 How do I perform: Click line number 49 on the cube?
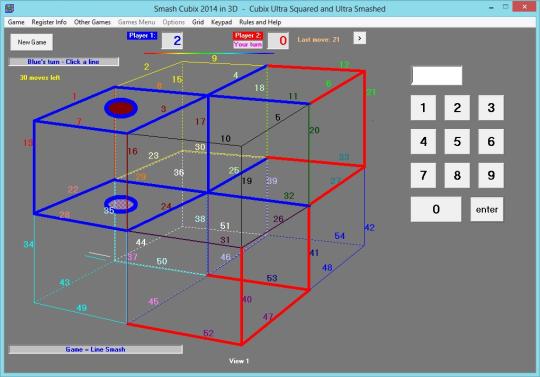[81, 308]
